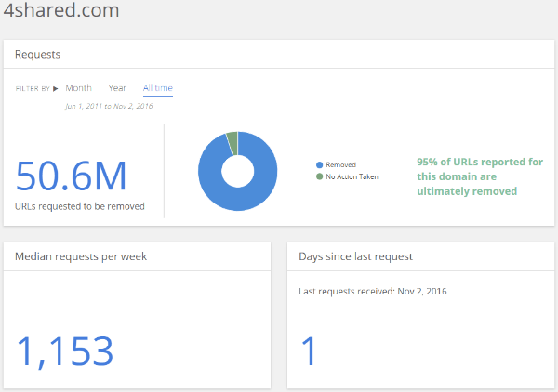The image size is (558, 392).
Task: Click the date range Jun 1, 2011 to Nov 2, 2016
Action: pos(109,106)
